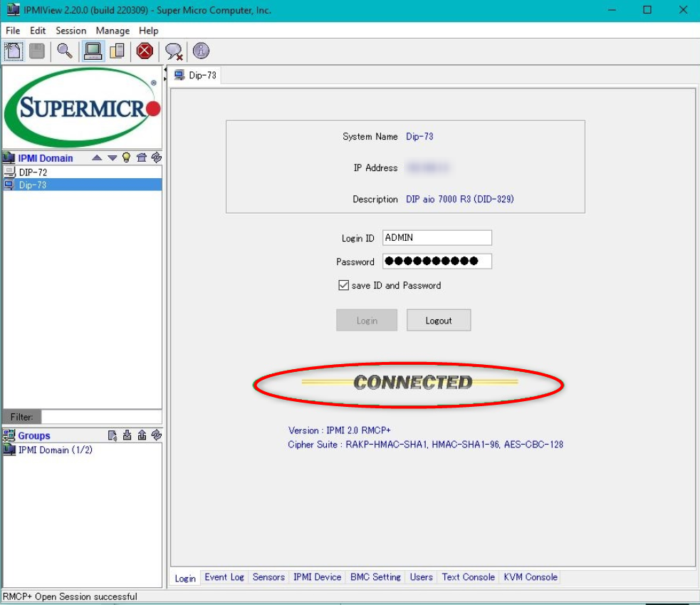
Task: Switch to the Text Console tab
Action: click(x=469, y=576)
